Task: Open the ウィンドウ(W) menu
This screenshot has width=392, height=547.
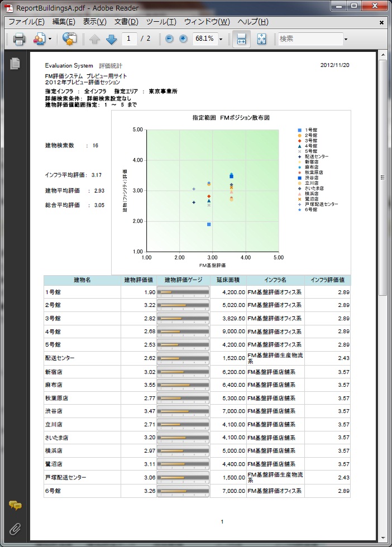Action: 207,22
